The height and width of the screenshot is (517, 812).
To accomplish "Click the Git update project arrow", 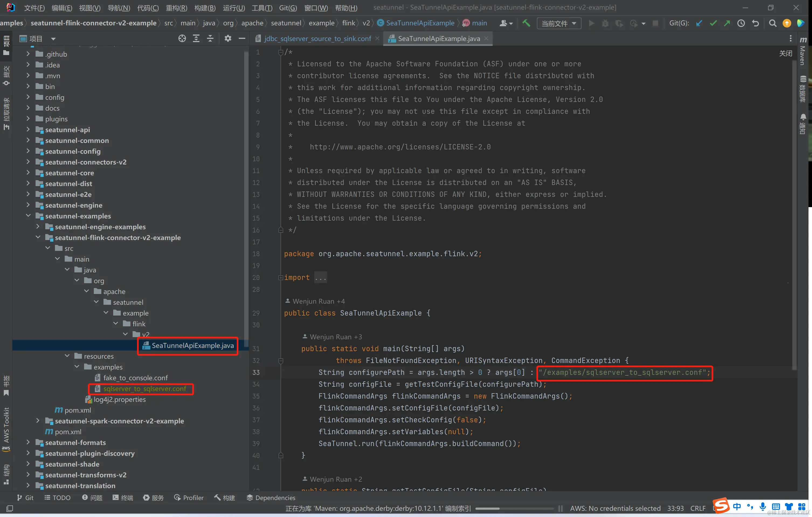I will click(699, 23).
